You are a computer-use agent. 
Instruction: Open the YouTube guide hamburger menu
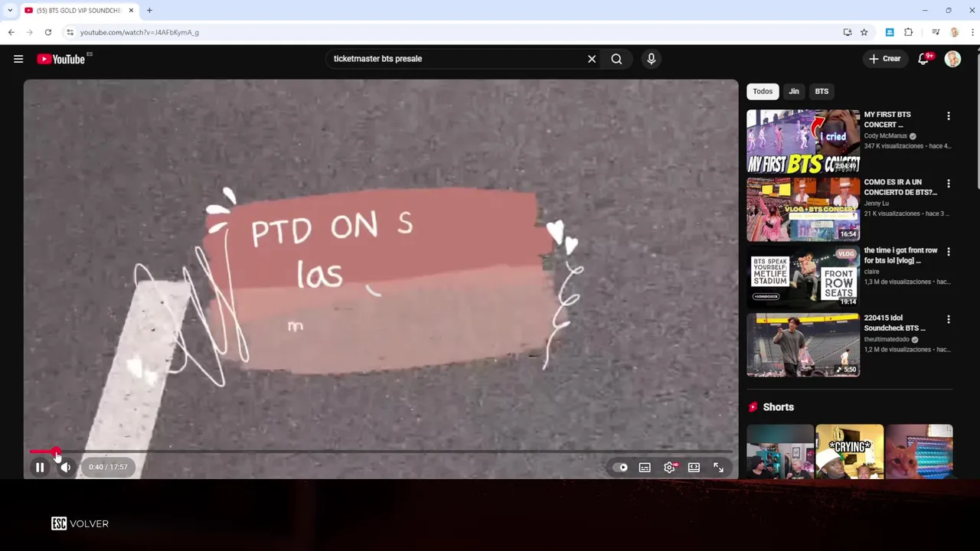click(x=18, y=59)
